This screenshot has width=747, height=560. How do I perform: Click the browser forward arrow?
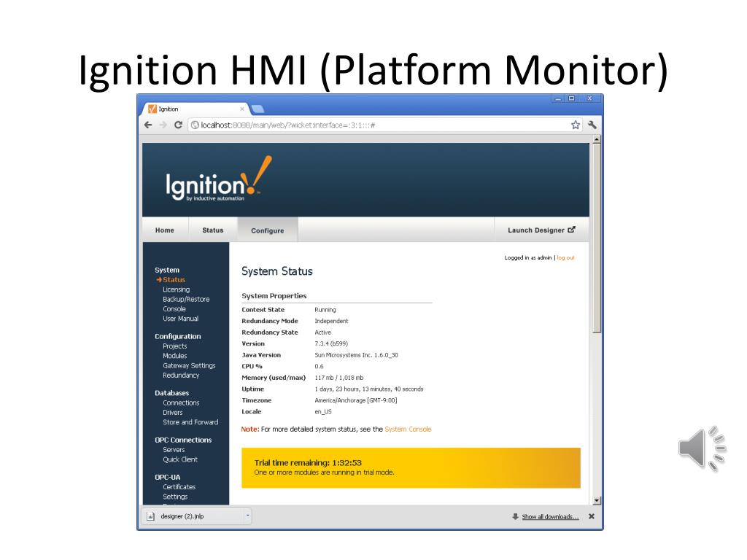[x=163, y=125]
